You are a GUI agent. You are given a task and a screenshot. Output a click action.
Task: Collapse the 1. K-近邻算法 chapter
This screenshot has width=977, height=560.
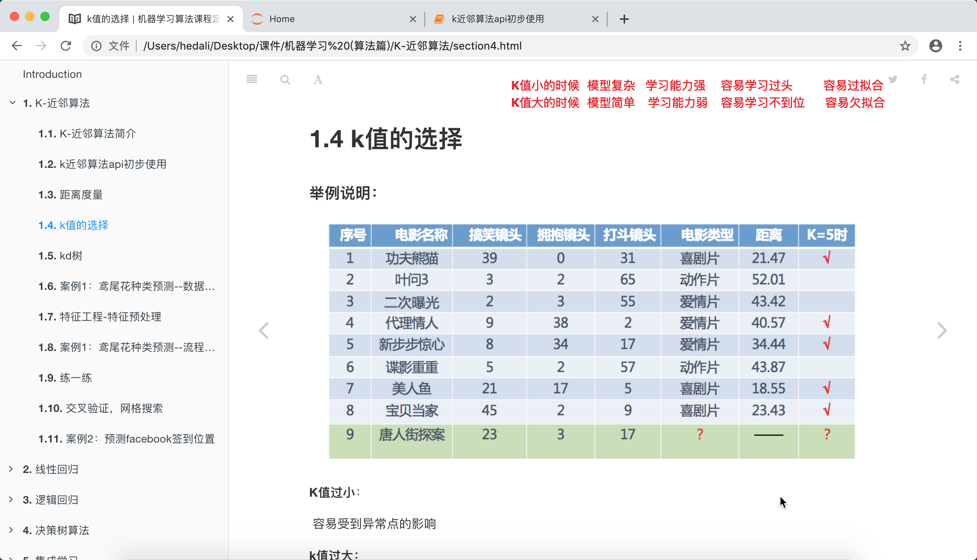[x=12, y=103]
